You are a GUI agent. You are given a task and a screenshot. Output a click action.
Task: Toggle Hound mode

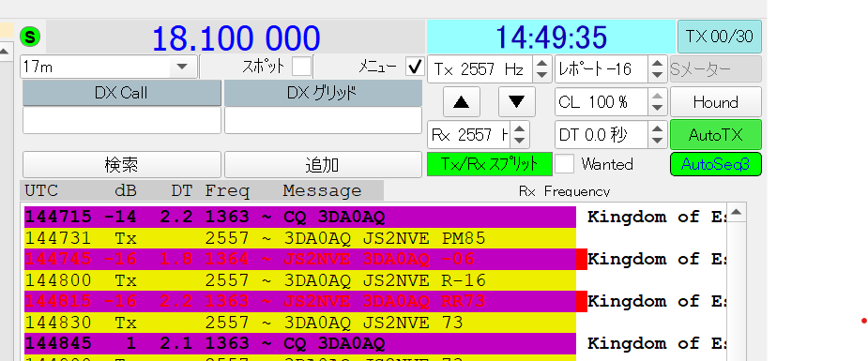point(716,101)
